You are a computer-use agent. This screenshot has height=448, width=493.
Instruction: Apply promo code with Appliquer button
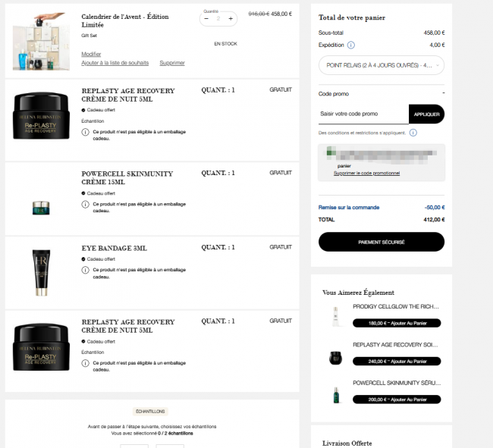426,114
